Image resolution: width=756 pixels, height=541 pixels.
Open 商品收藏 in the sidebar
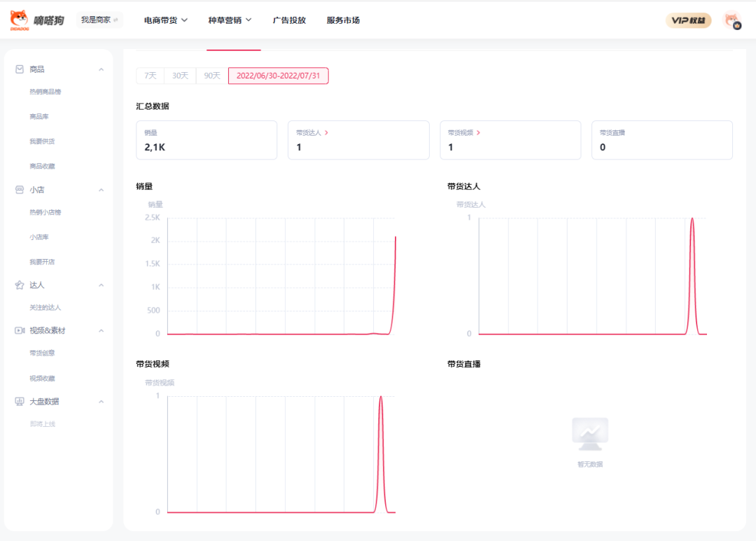43,167
